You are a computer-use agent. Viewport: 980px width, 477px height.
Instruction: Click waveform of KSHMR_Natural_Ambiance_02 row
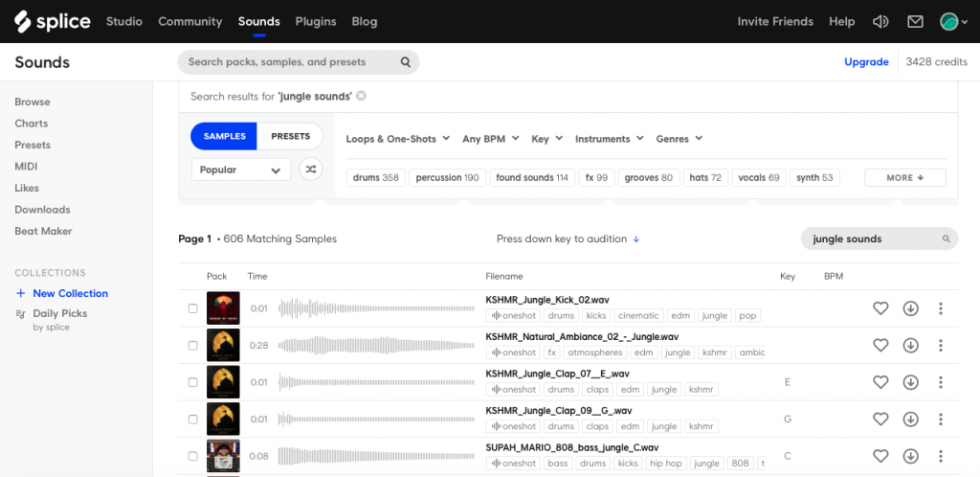[376, 345]
